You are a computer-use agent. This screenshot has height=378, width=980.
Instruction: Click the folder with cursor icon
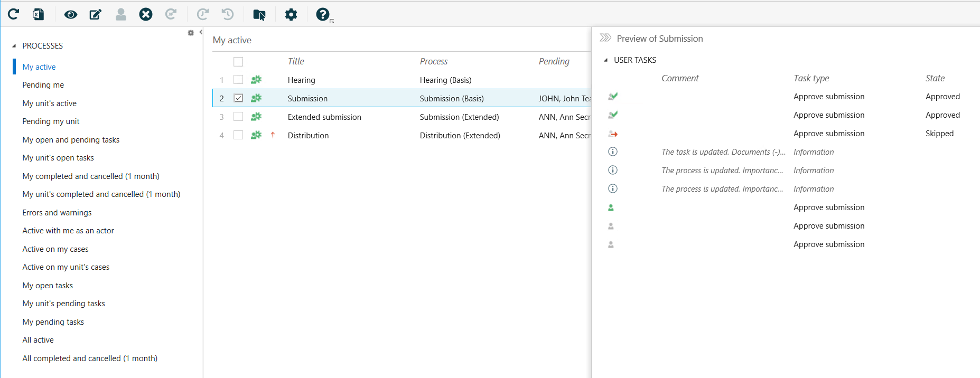click(259, 14)
